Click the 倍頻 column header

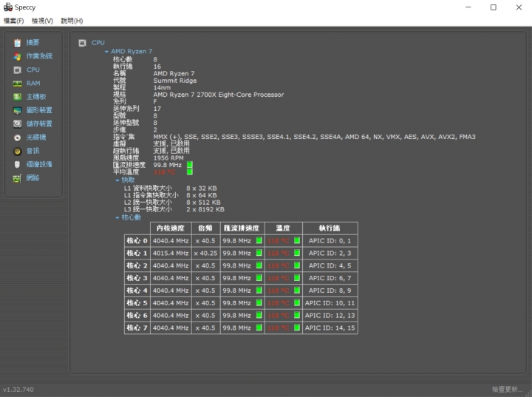pos(205,228)
